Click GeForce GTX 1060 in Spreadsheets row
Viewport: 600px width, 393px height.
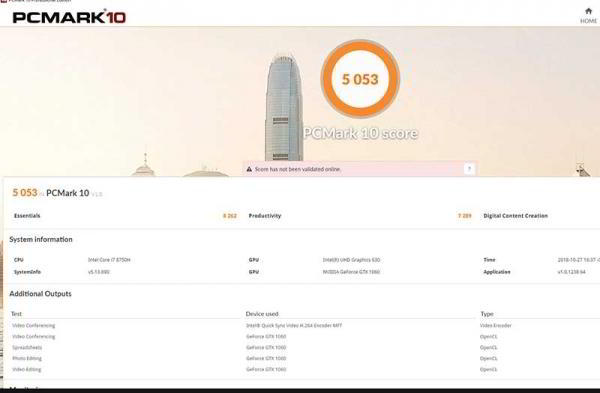click(x=266, y=347)
